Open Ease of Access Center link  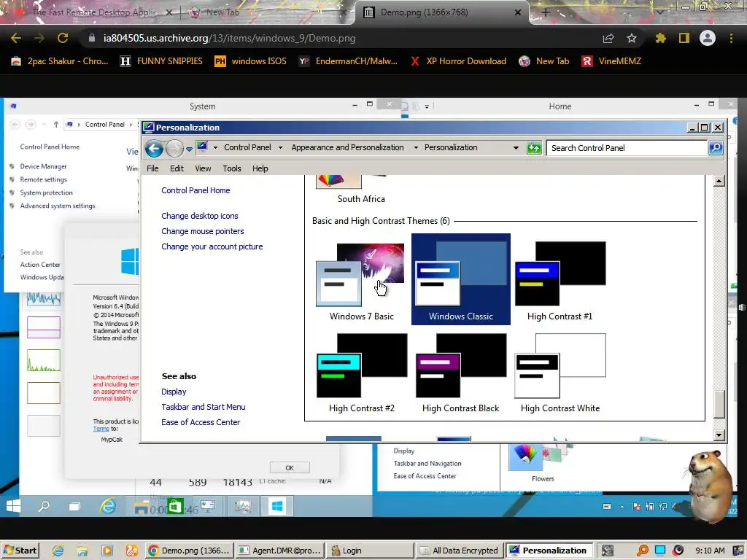pyautogui.click(x=201, y=422)
